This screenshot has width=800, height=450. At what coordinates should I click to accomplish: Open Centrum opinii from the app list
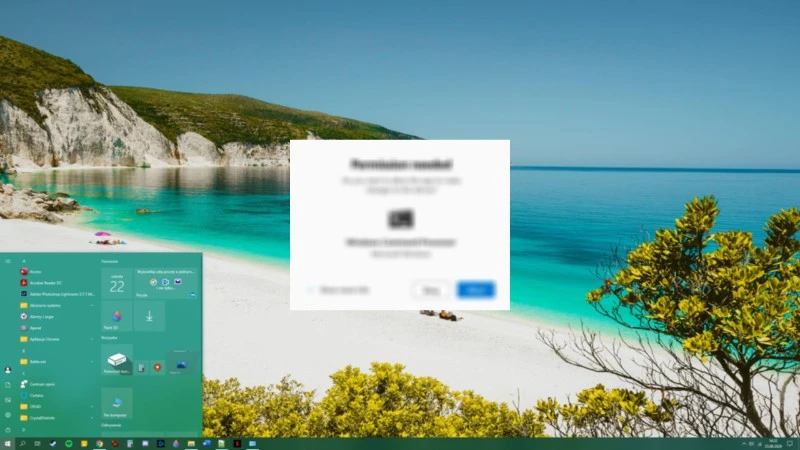pos(57,384)
